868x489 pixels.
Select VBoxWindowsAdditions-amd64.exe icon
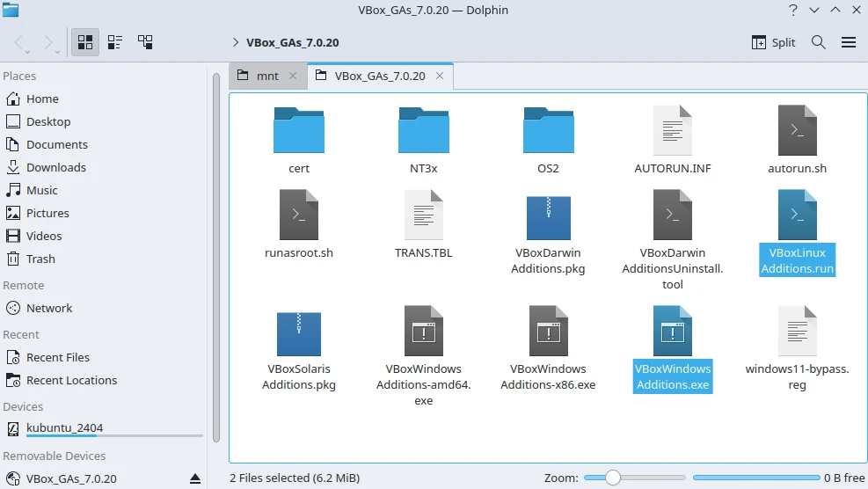click(424, 331)
